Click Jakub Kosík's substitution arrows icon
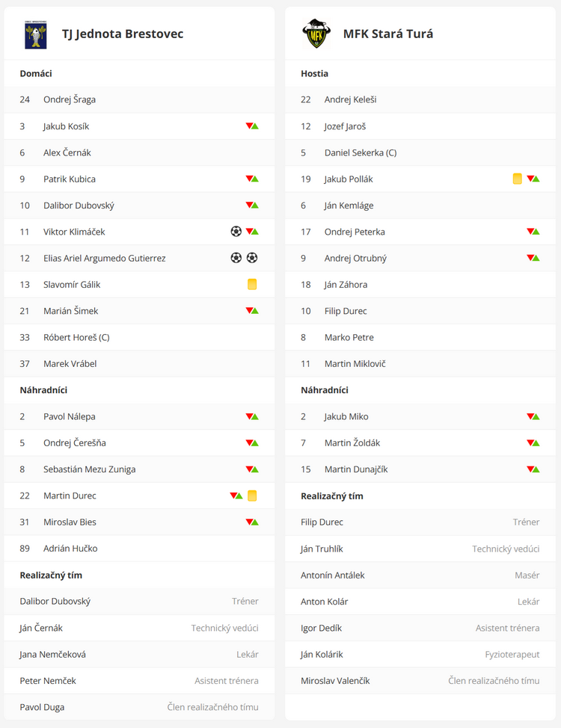Image resolution: width=561 pixels, height=728 pixels. (252, 126)
